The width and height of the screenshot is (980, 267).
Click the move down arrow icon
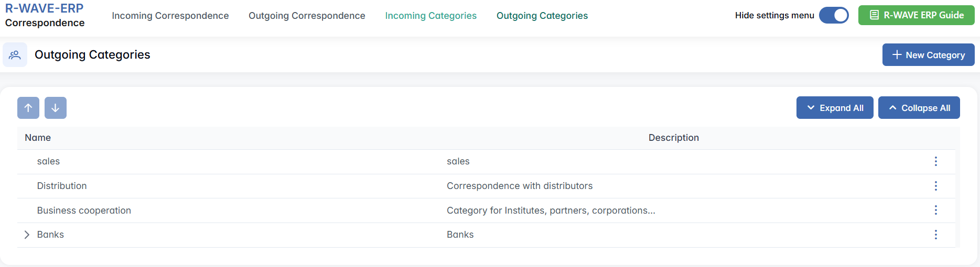56,108
